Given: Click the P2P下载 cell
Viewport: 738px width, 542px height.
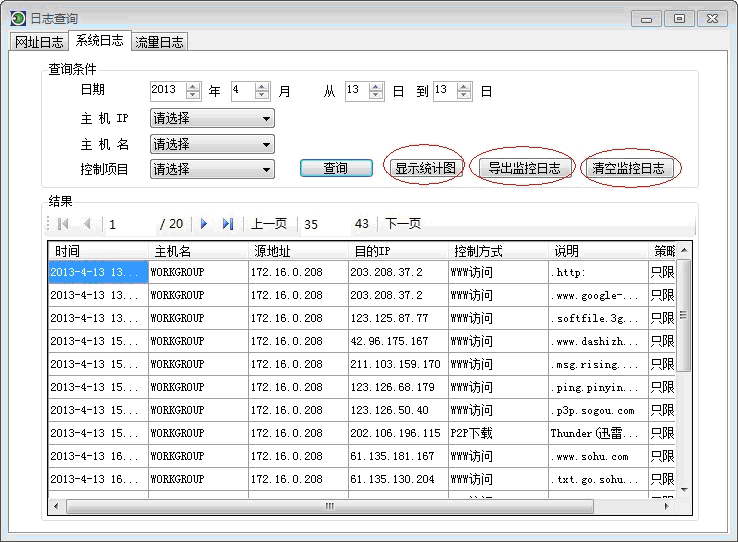Looking at the screenshot, I should click(x=498, y=433).
